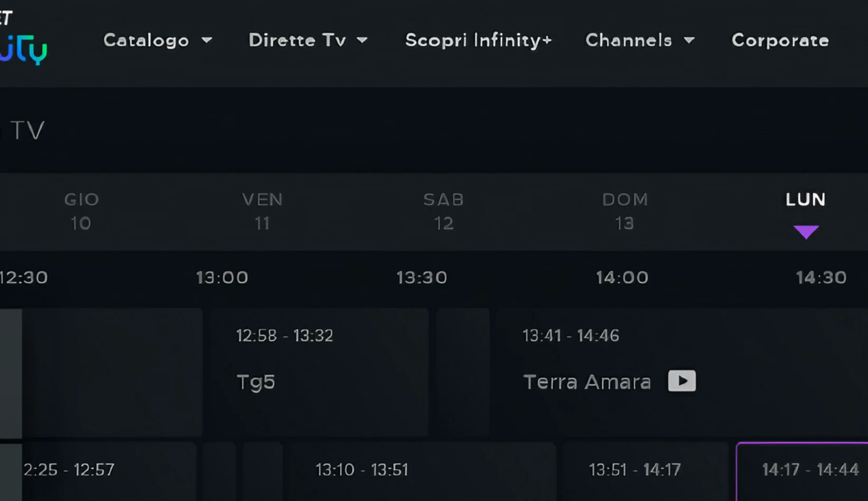Select the SAB 12 day tab
Screen dimensions: 868x501
444,212
